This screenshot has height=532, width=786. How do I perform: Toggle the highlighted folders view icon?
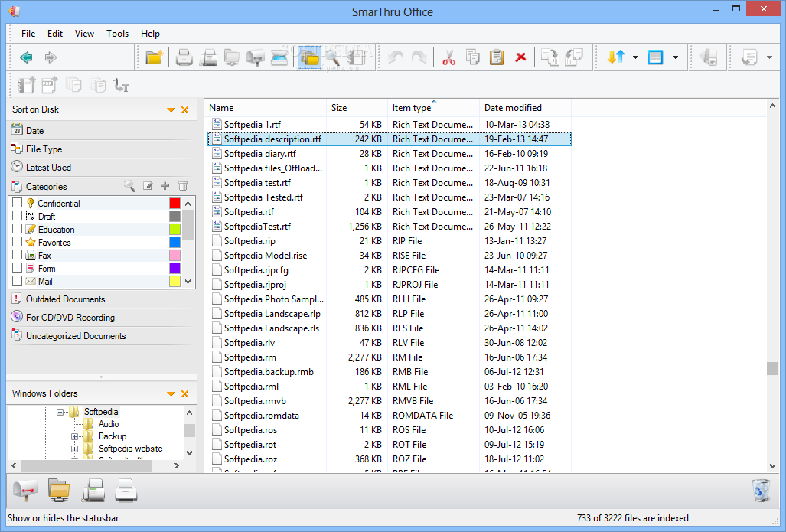(310, 57)
